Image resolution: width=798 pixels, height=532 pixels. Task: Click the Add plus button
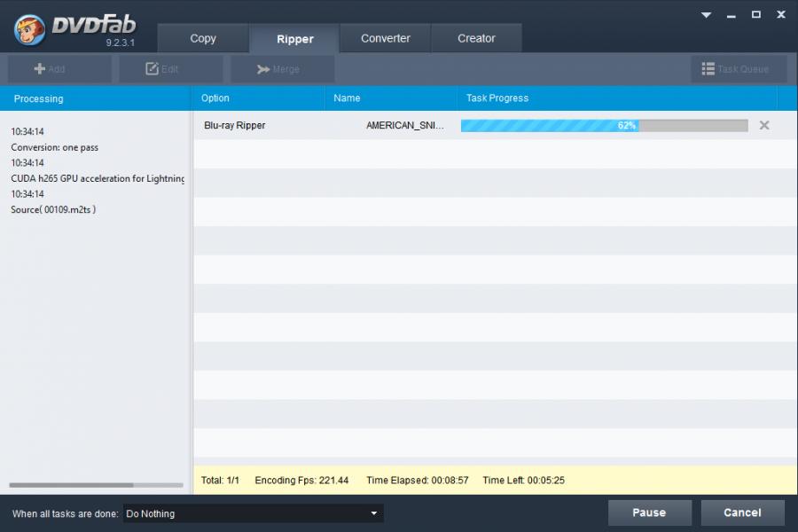(59, 69)
